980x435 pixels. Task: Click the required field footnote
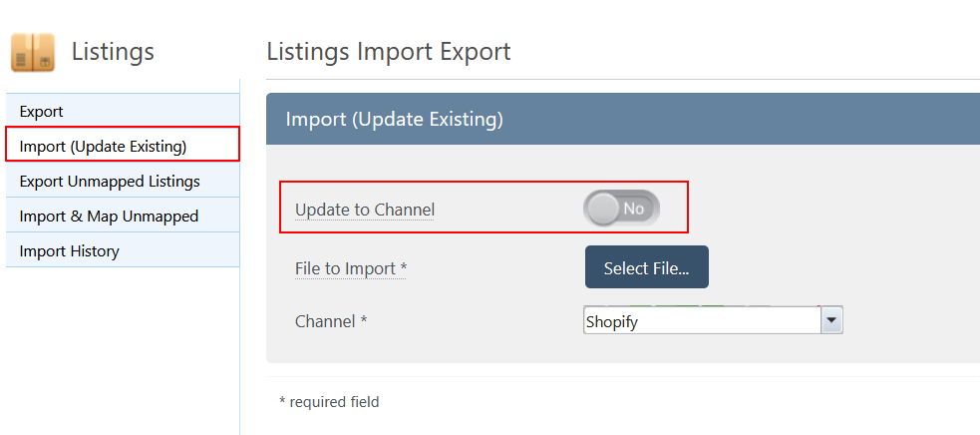[x=329, y=401]
